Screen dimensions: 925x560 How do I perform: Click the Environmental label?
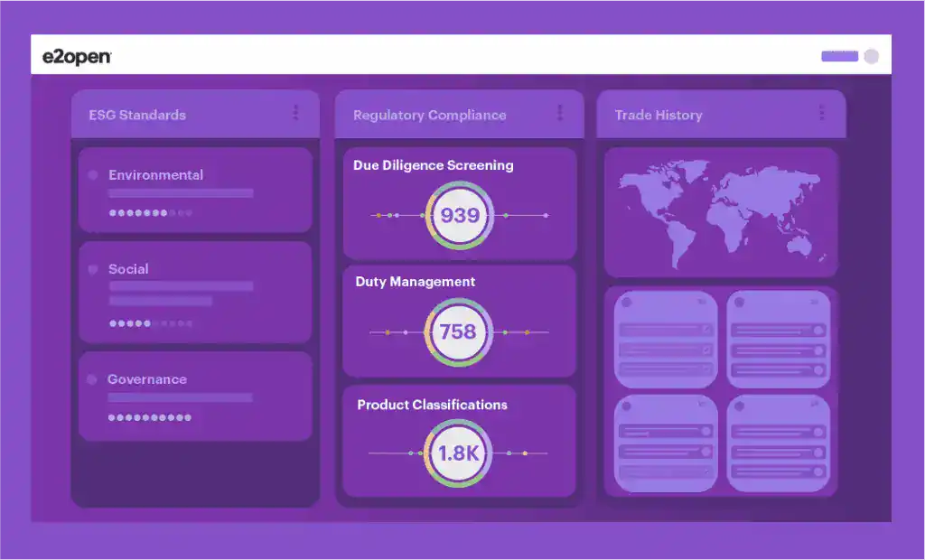[x=155, y=174]
